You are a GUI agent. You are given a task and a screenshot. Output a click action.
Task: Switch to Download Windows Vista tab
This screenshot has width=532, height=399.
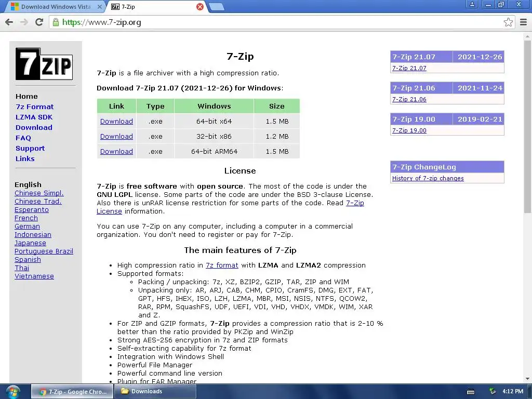(x=55, y=6)
